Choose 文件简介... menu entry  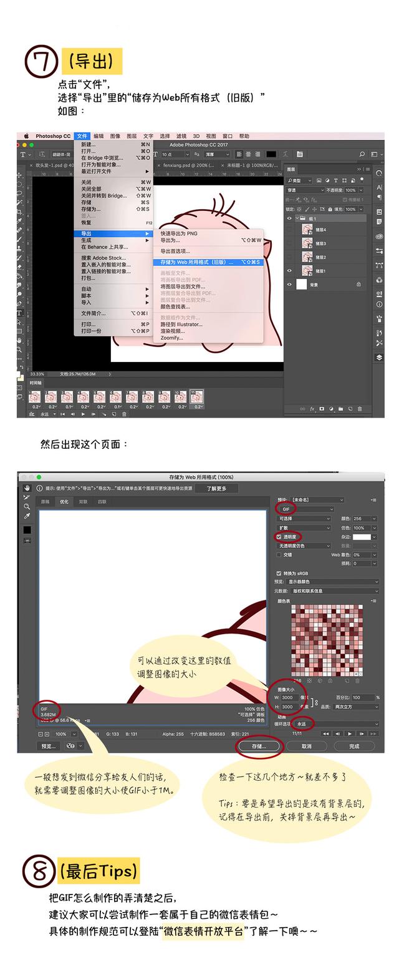click(113, 313)
